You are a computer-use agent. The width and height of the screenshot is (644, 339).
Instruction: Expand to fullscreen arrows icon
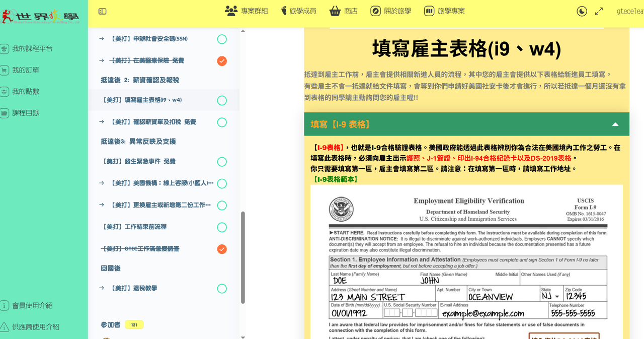point(599,11)
